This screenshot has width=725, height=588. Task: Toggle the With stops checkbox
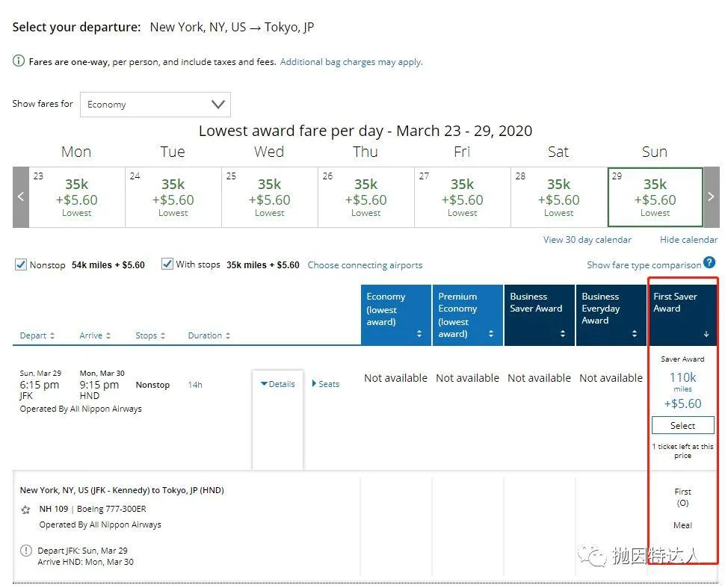(x=167, y=264)
